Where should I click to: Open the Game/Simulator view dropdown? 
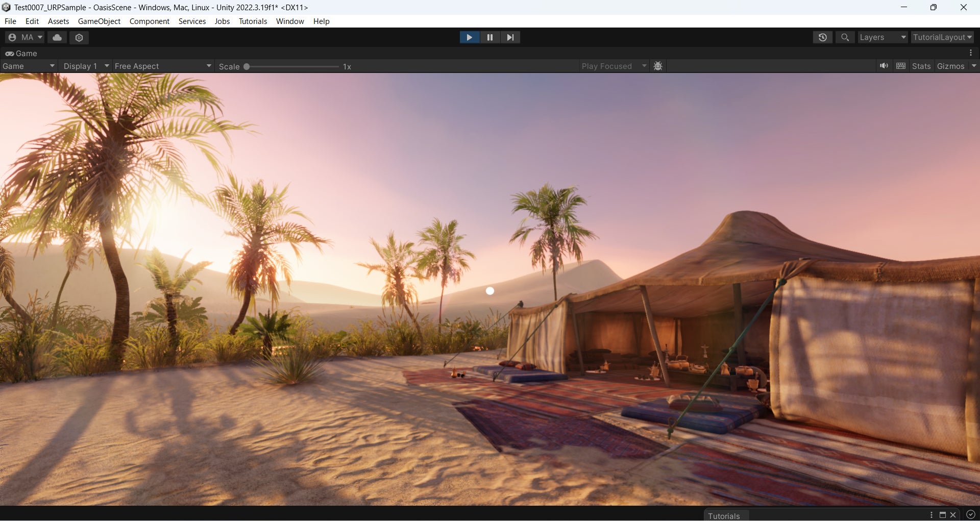coord(29,66)
